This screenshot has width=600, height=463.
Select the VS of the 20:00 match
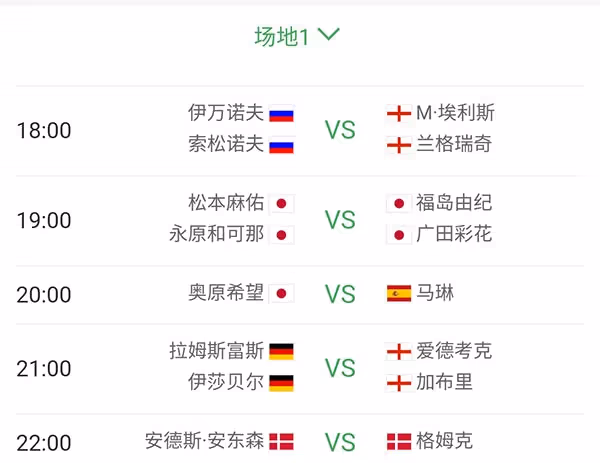coord(340,294)
